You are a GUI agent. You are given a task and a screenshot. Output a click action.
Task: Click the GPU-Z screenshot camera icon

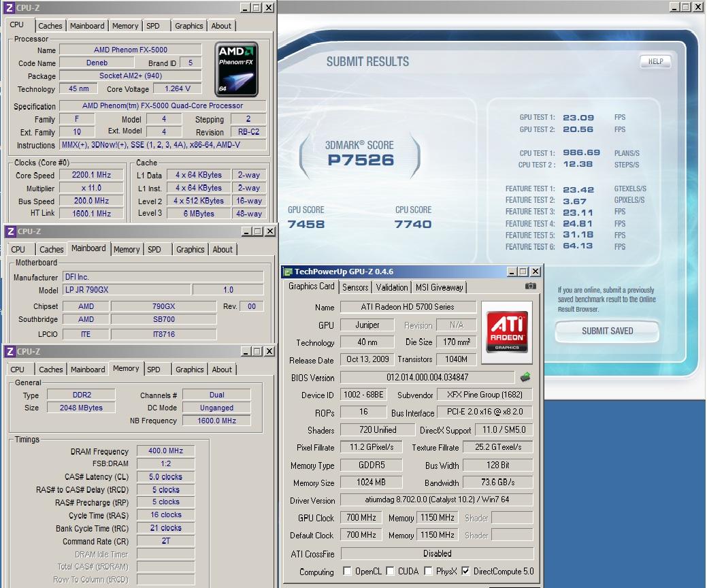pos(531,286)
